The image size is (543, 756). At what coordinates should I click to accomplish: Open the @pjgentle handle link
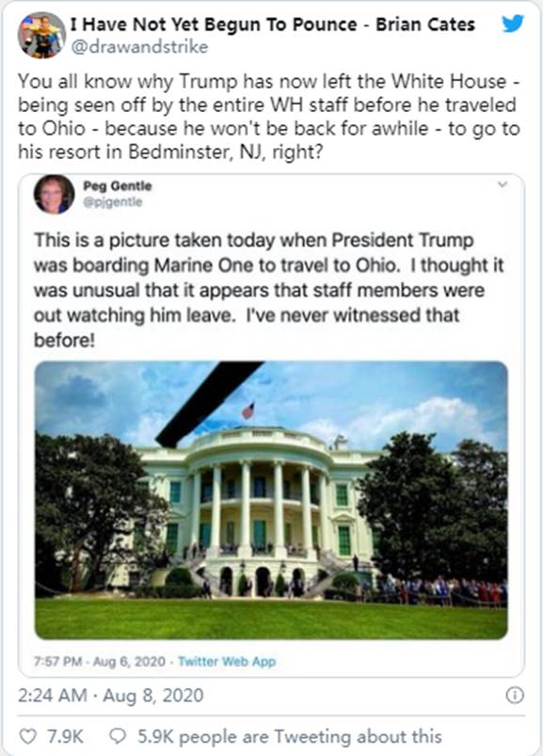(113, 202)
